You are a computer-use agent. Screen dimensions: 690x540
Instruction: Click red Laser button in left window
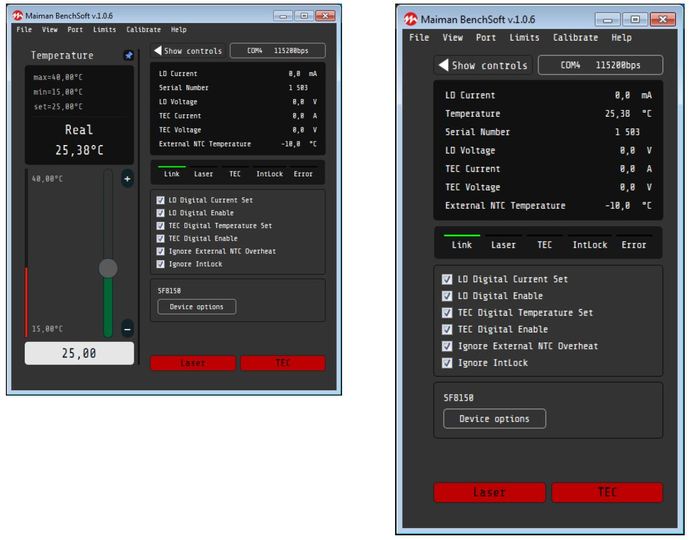tap(193, 363)
